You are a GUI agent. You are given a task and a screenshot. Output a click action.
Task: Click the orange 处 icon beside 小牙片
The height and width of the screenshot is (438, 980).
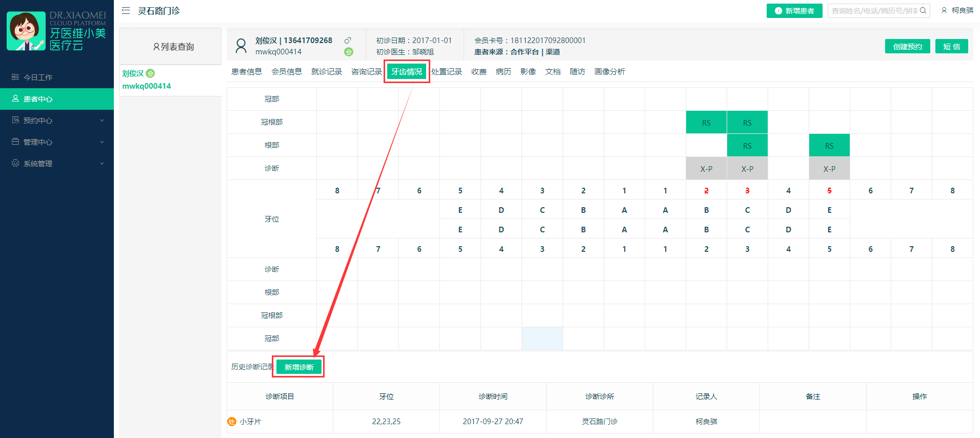(232, 422)
